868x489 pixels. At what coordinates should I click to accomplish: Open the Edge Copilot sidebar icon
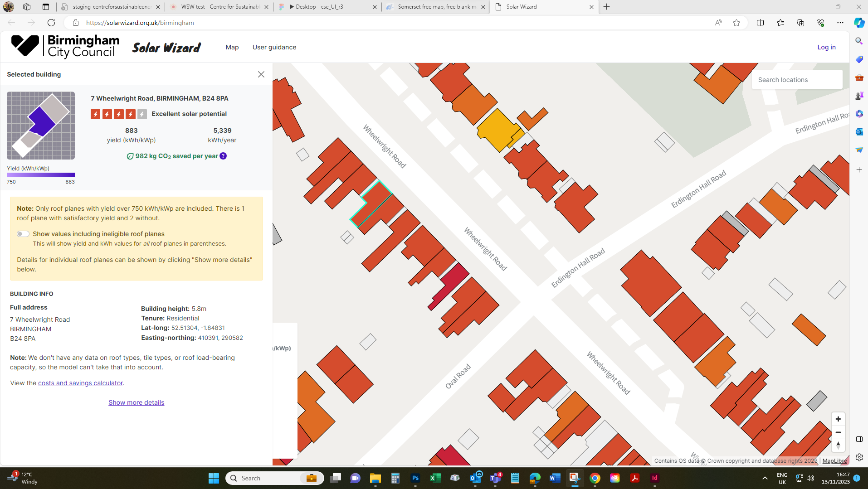point(859,23)
